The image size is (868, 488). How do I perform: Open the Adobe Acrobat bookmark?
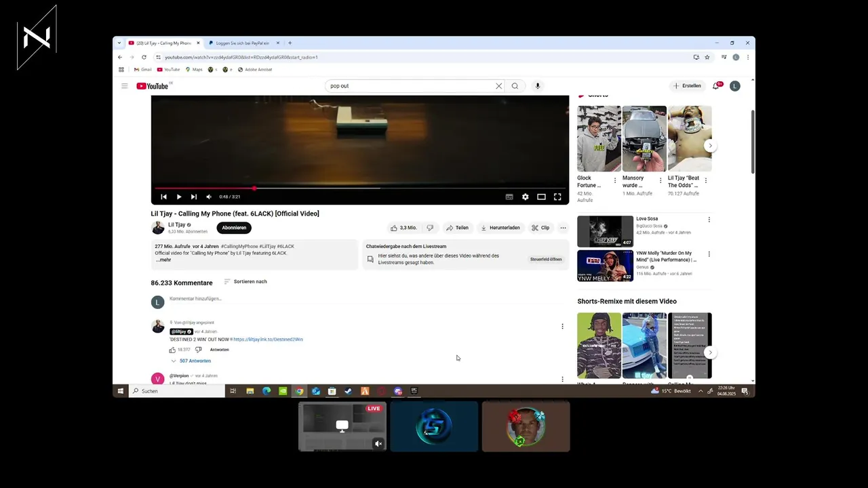(255, 69)
